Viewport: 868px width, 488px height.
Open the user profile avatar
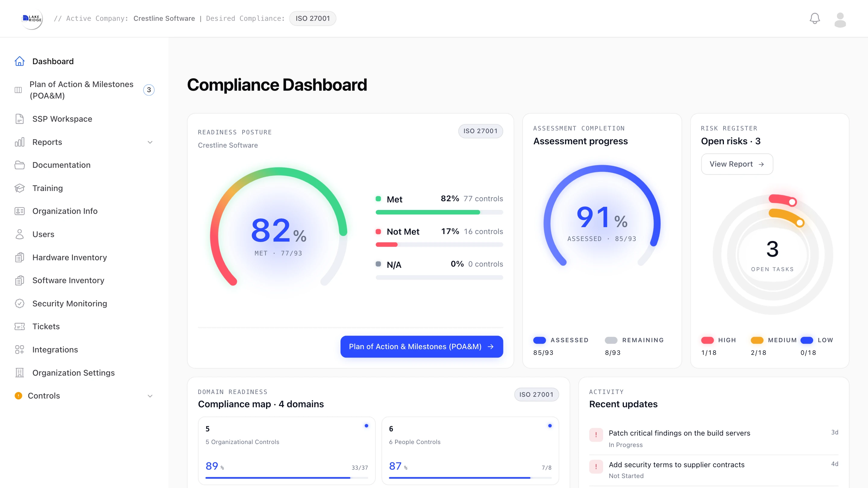pyautogui.click(x=840, y=20)
